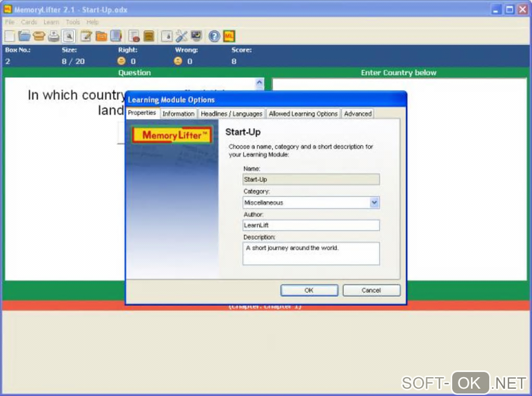
Task: Open the Cards menu
Action: (29, 22)
